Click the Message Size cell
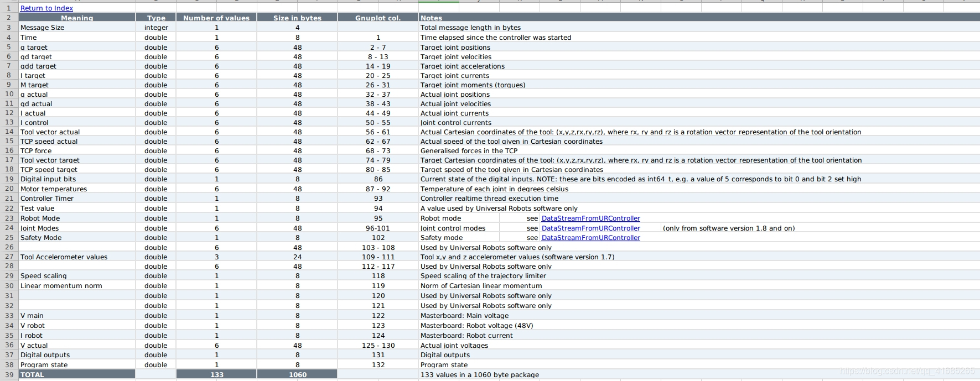The width and height of the screenshot is (980, 381). [77, 28]
